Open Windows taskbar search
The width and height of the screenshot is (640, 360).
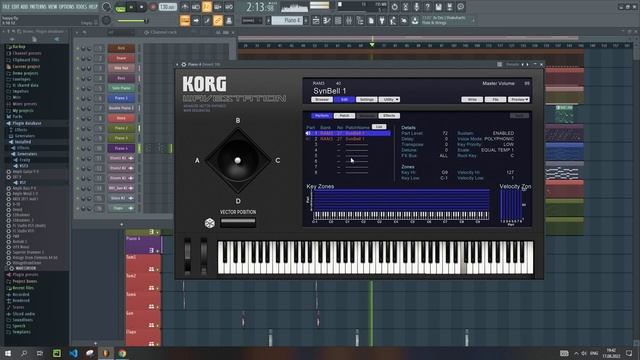[24, 353]
